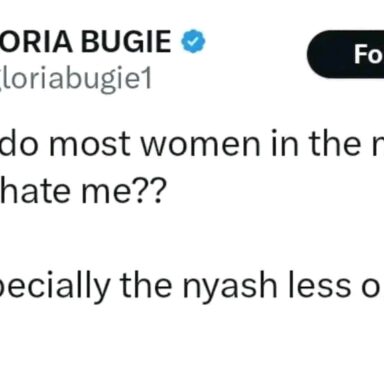
Task: Click the word "the" before nyash
Action: click(145, 285)
